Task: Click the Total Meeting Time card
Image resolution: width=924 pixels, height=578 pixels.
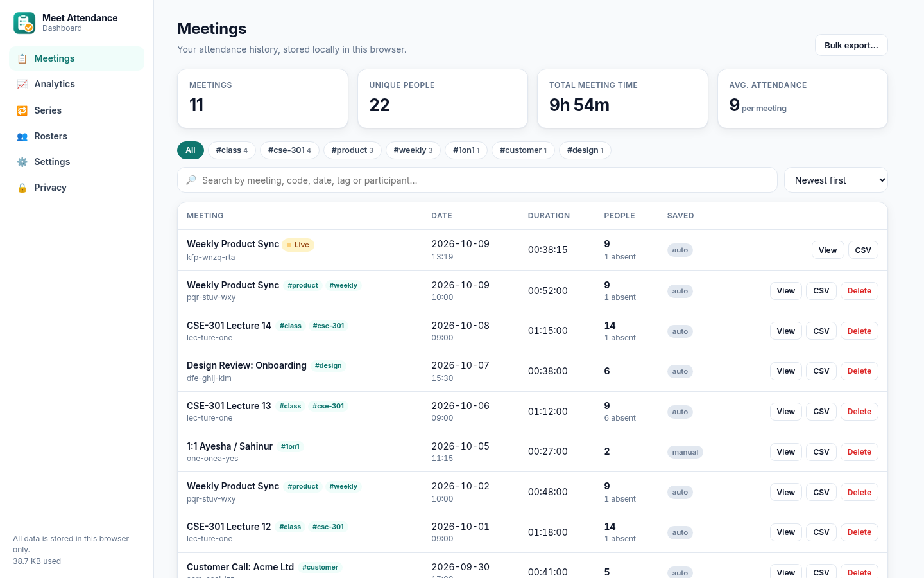Action: point(622,99)
